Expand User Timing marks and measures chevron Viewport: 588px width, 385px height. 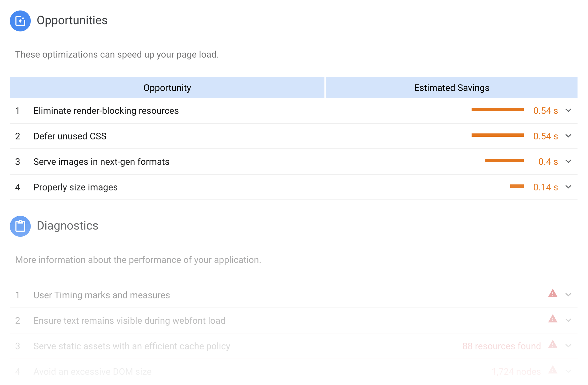tap(568, 294)
